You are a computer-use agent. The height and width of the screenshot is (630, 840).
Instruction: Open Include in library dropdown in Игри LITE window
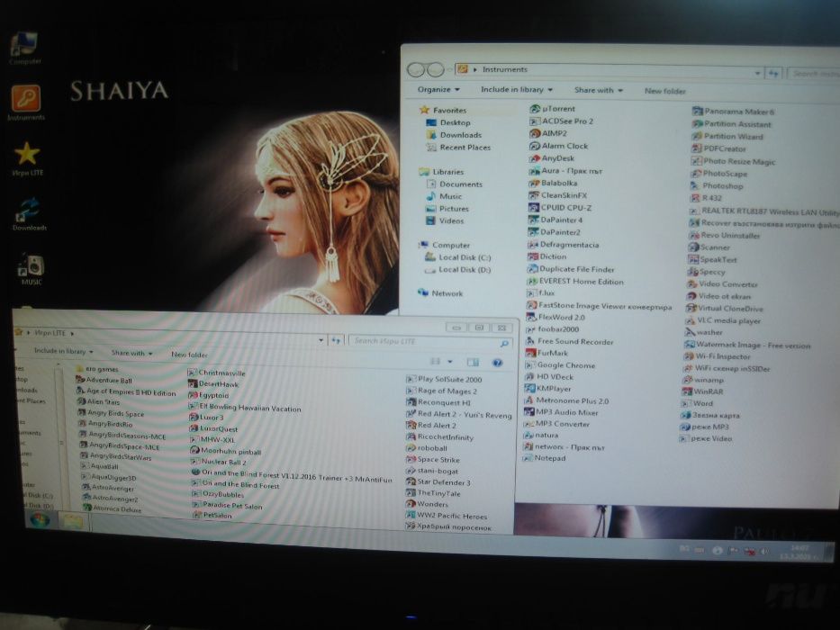[x=63, y=351]
